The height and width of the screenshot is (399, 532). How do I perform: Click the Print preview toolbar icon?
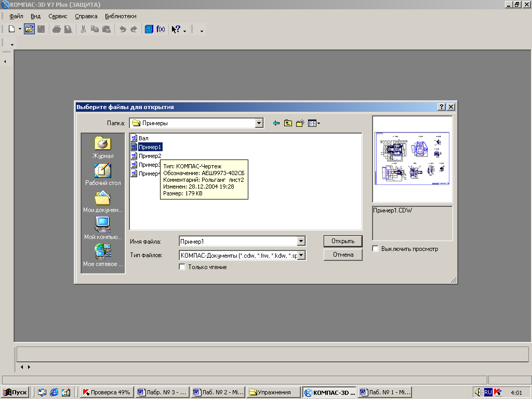click(x=68, y=29)
